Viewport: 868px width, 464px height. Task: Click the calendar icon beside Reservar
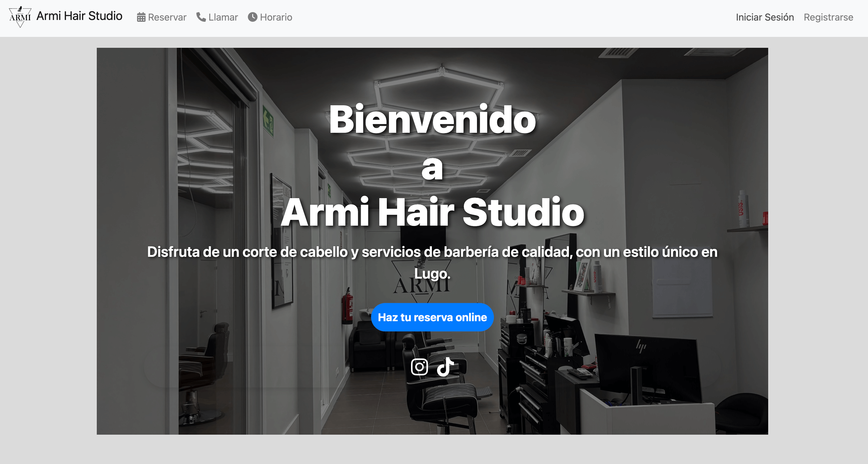coord(141,17)
